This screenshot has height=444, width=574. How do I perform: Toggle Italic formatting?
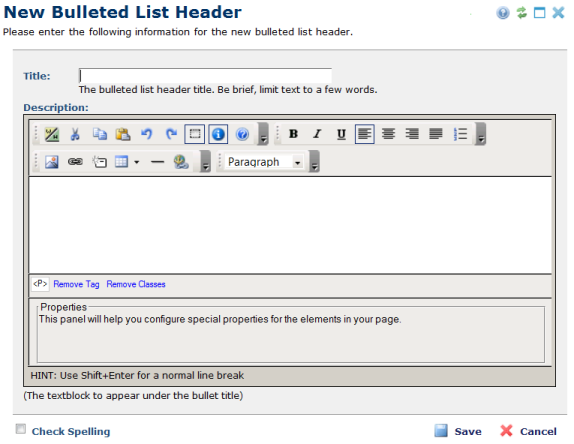[x=317, y=134]
